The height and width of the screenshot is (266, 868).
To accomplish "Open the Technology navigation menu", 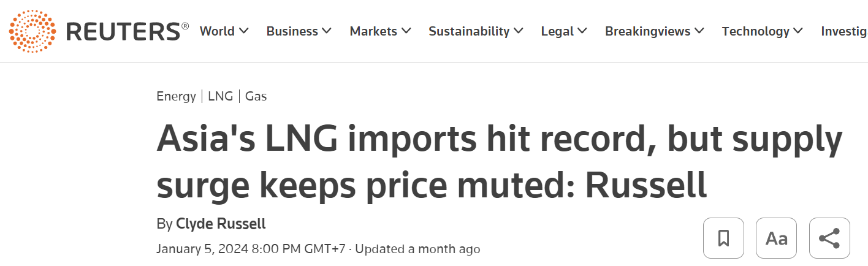I will tap(756, 31).
